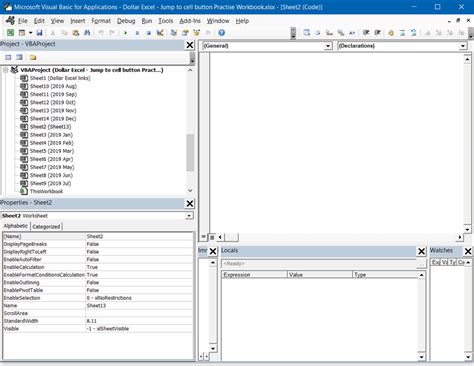Open the Debug menu
This screenshot has width=474, height=366.
(126, 21)
